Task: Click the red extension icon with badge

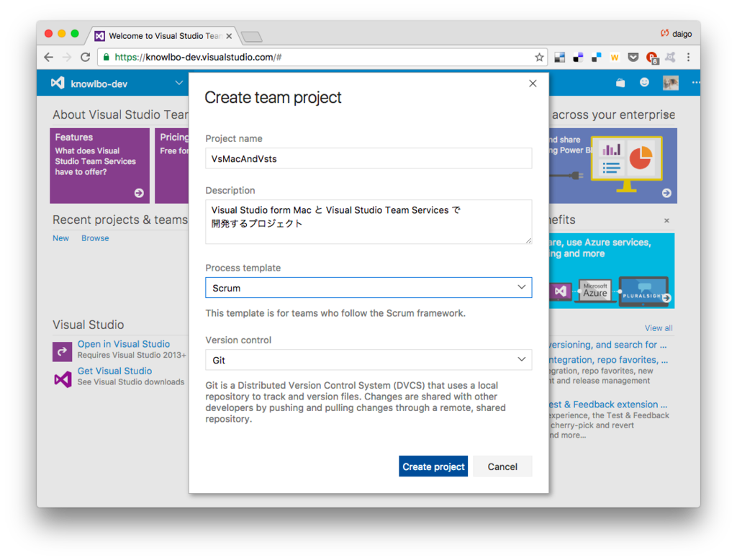Action: coord(652,58)
